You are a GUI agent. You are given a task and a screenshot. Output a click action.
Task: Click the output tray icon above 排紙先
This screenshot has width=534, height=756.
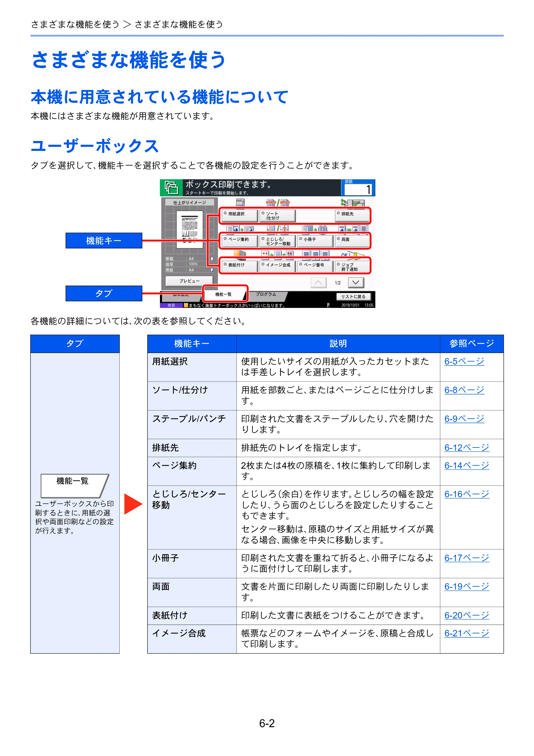[353, 202]
